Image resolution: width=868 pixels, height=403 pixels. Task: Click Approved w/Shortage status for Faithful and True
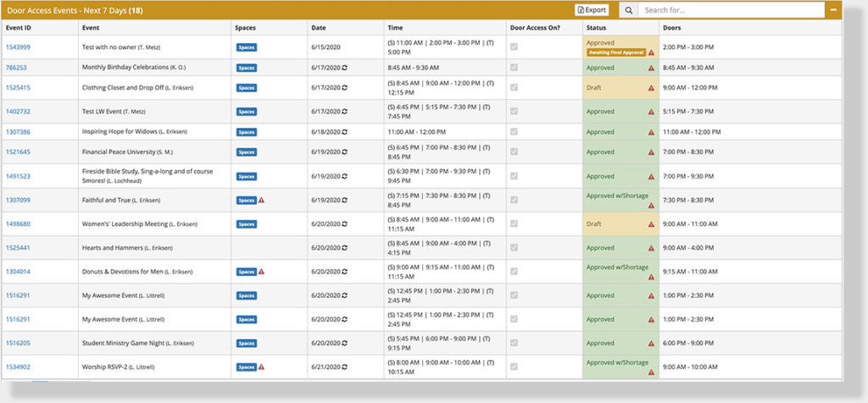(617, 196)
